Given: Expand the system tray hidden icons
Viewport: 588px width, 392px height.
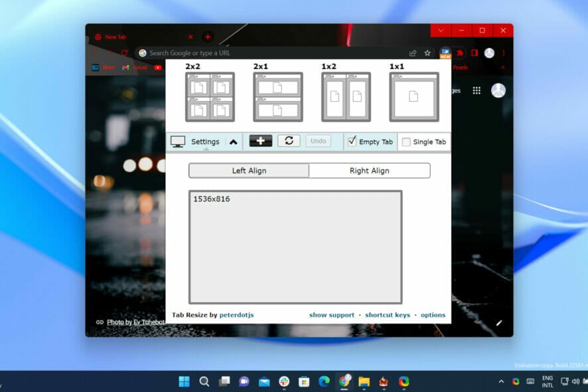Looking at the screenshot, I should [500, 381].
